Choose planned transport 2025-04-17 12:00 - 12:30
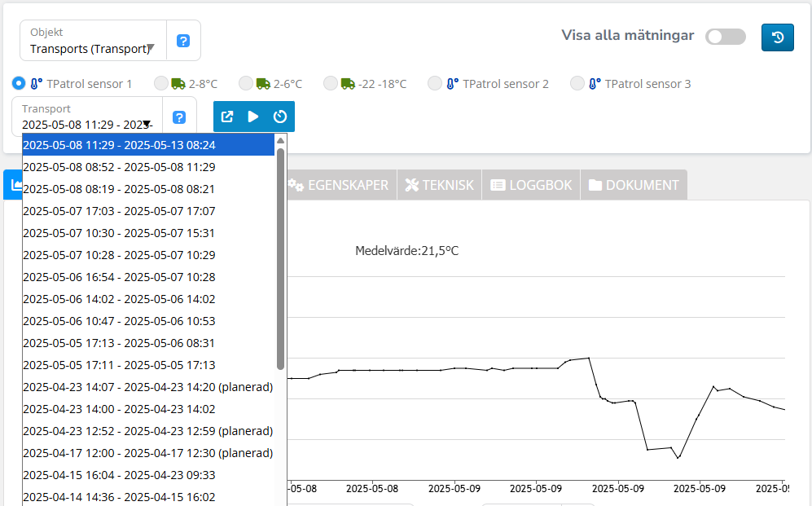Image resolution: width=812 pixels, height=506 pixels. [x=147, y=453]
